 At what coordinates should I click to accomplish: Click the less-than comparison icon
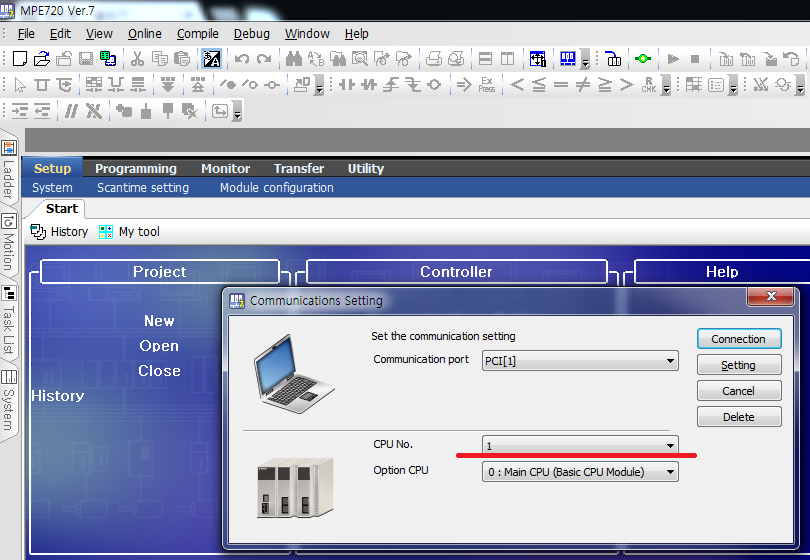tap(517, 85)
